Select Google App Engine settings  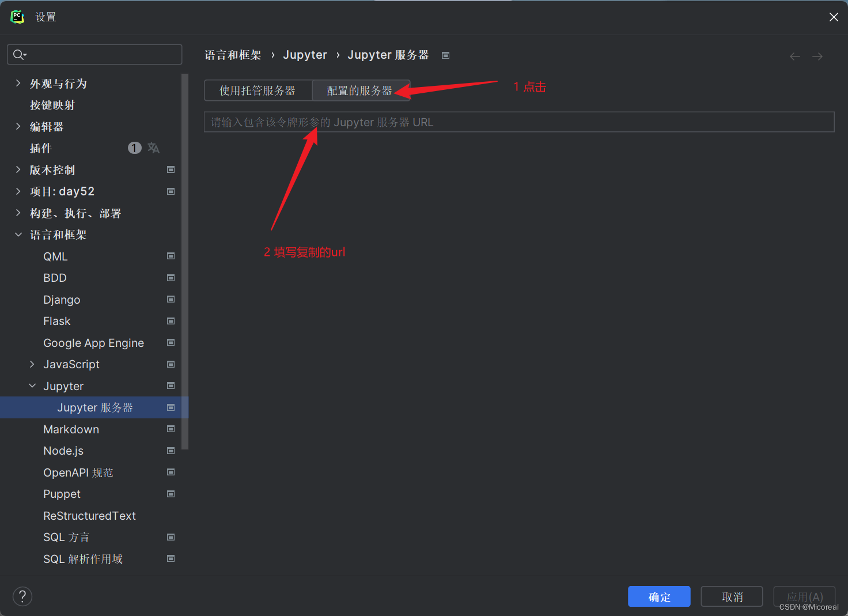click(x=93, y=343)
